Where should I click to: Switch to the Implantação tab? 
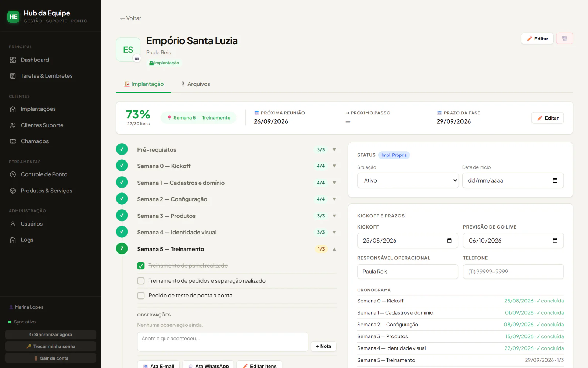tap(144, 84)
